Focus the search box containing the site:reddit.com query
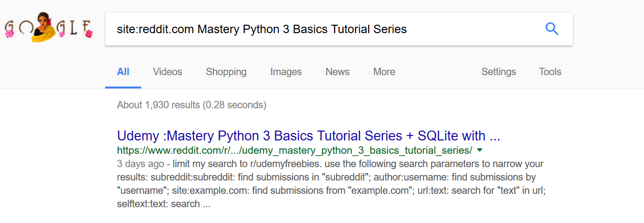This screenshot has width=644, height=223. 321,29
